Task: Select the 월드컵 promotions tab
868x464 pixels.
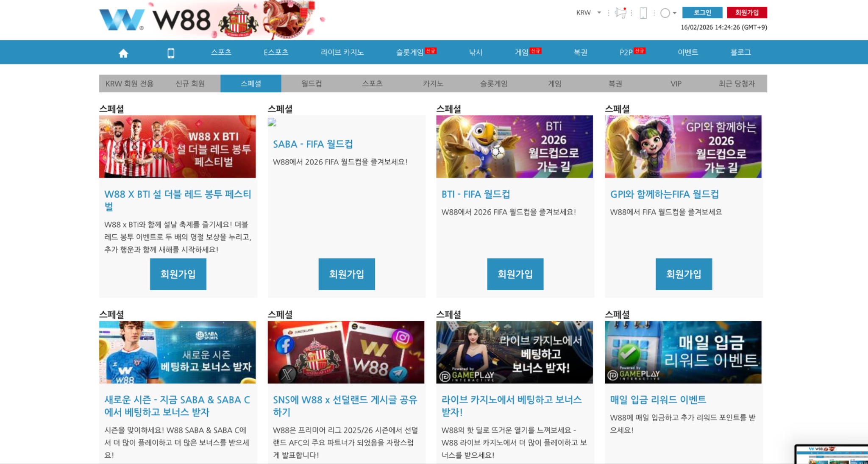Action: (x=312, y=83)
